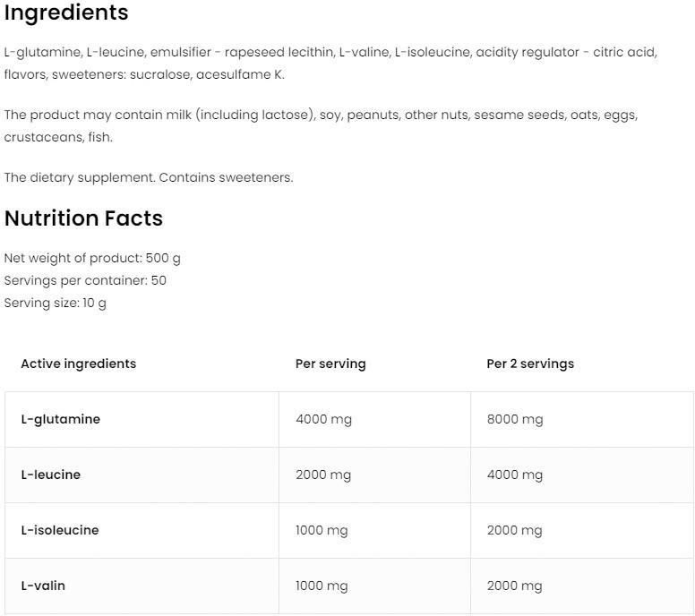Click the Per serving column header

click(x=330, y=364)
